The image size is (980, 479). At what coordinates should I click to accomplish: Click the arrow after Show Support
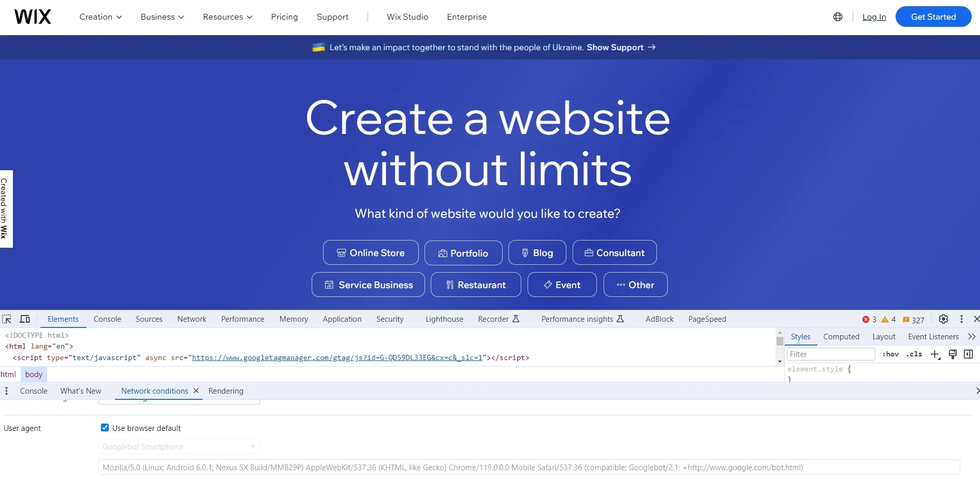[x=652, y=47]
